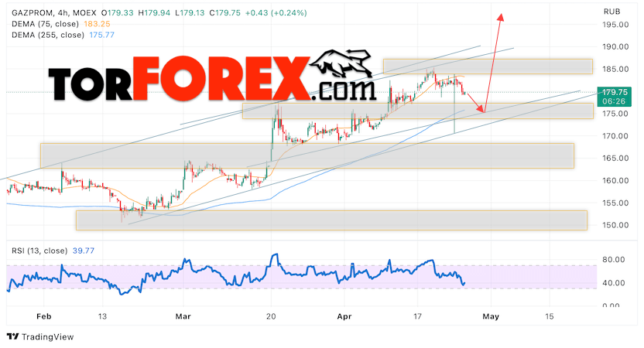Click the 4h interval label
The image size is (644, 348).
point(63,13)
